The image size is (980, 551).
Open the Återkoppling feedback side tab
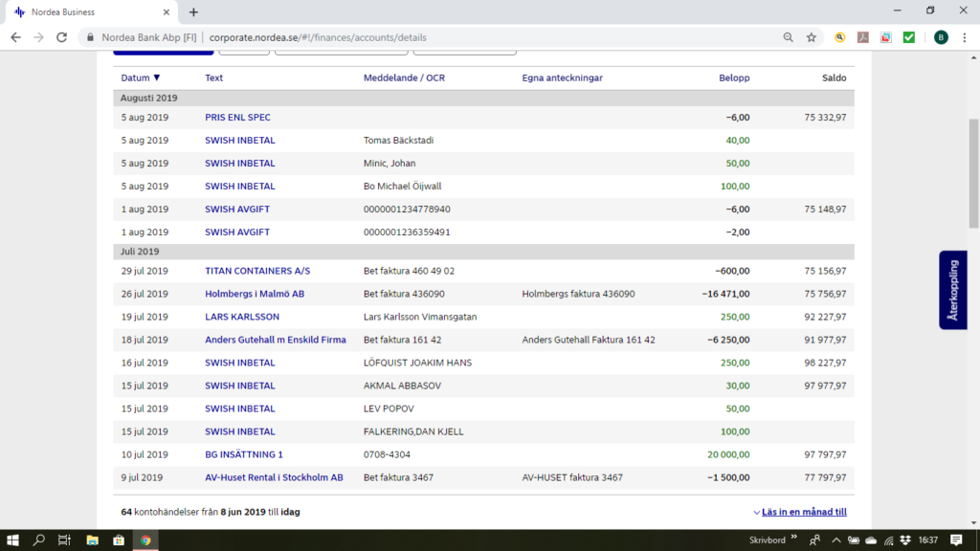pyautogui.click(x=952, y=290)
